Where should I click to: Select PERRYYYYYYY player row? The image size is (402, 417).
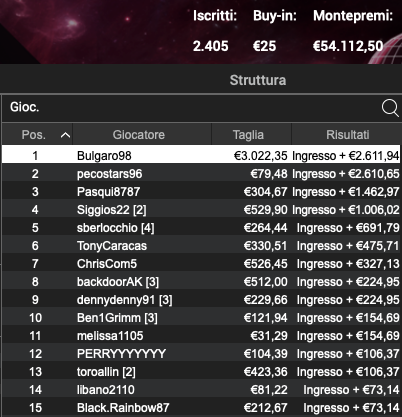[201, 354]
